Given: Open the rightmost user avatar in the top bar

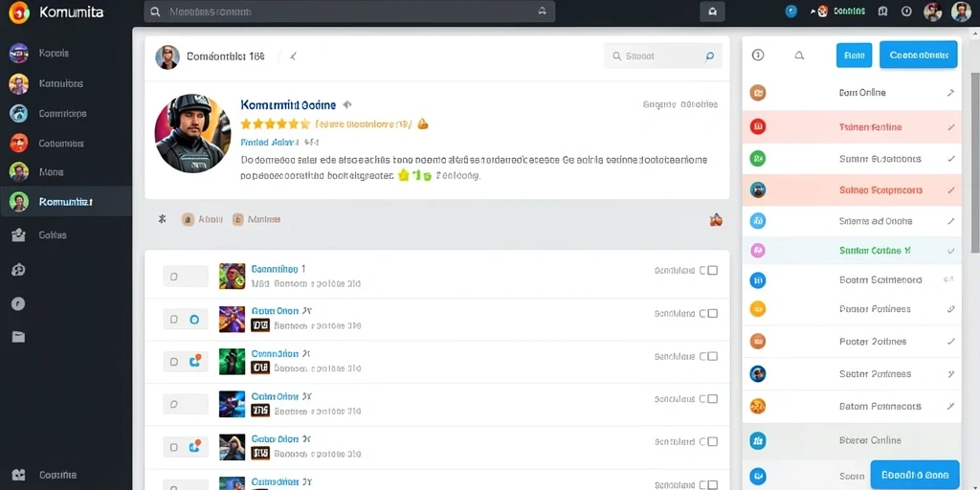Looking at the screenshot, I should [961, 11].
